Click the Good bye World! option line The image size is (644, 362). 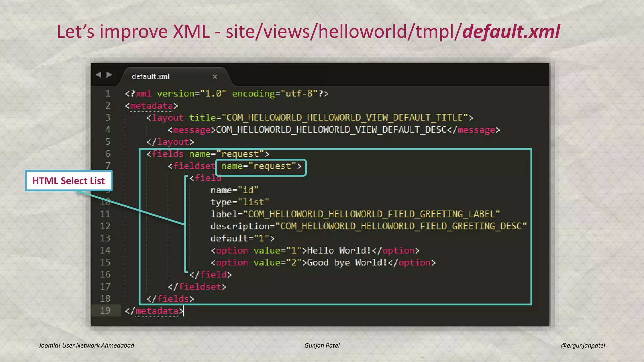tap(323, 263)
